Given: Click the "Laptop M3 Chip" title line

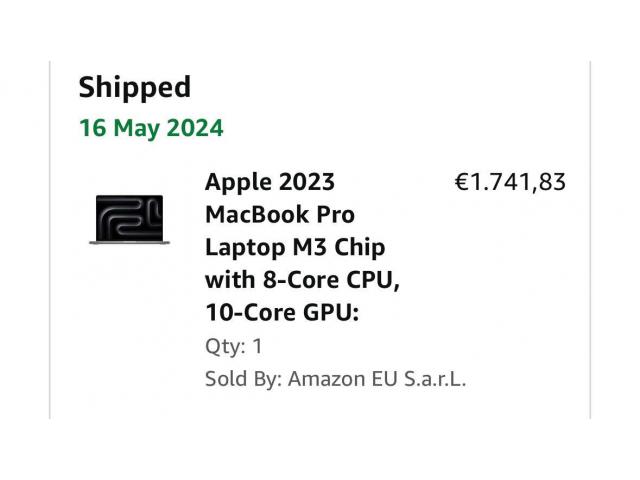Looking at the screenshot, I should click(295, 247).
